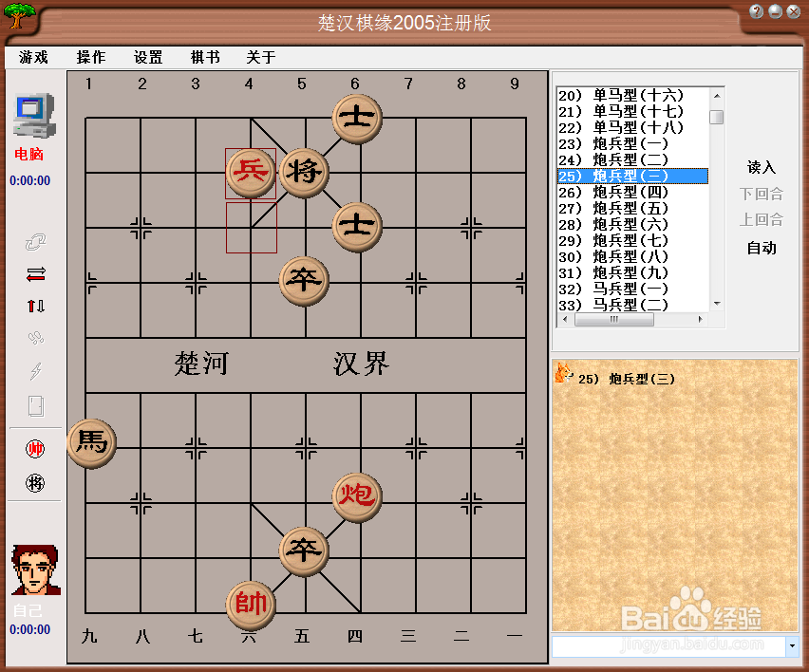Select list entry 30) 炮兵型(八)
The image size is (809, 672).
coord(632,256)
